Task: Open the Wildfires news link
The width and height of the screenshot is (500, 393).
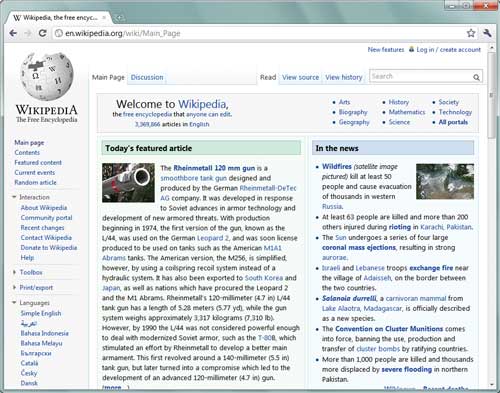Action: tap(337, 166)
